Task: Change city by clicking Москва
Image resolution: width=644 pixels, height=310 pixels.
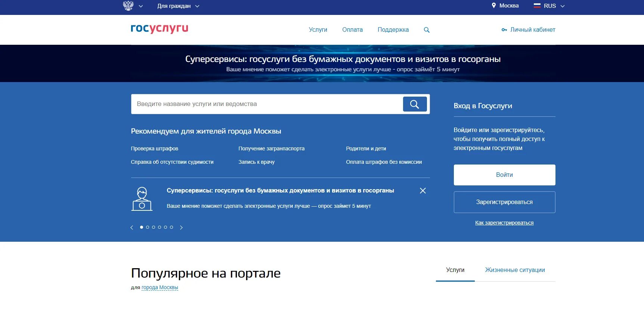Action: (x=509, y=6)
